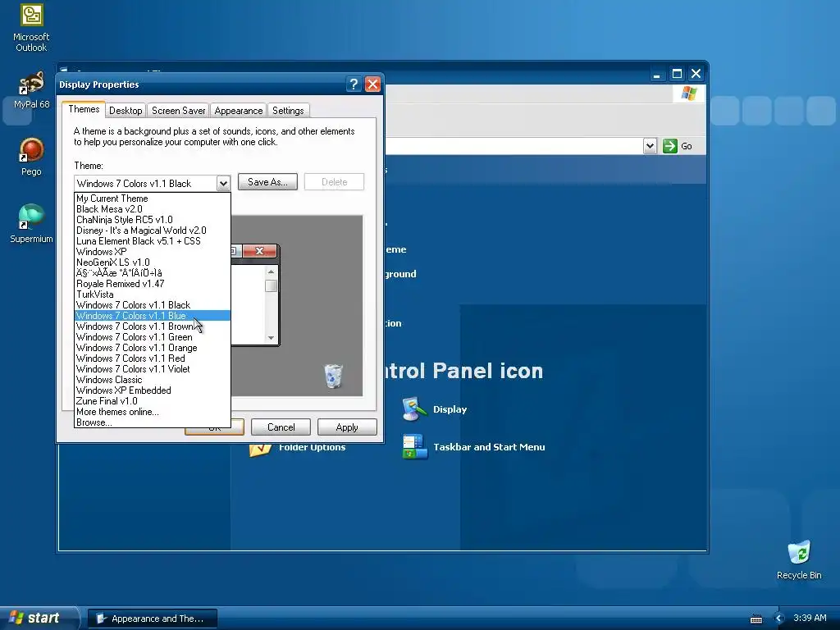Choose Windows 7 Colors v1.1 Blue

click(153, 316)
